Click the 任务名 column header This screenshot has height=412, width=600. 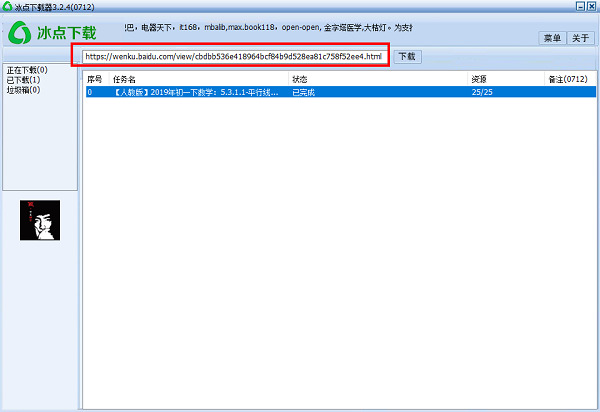coord(124,79)
